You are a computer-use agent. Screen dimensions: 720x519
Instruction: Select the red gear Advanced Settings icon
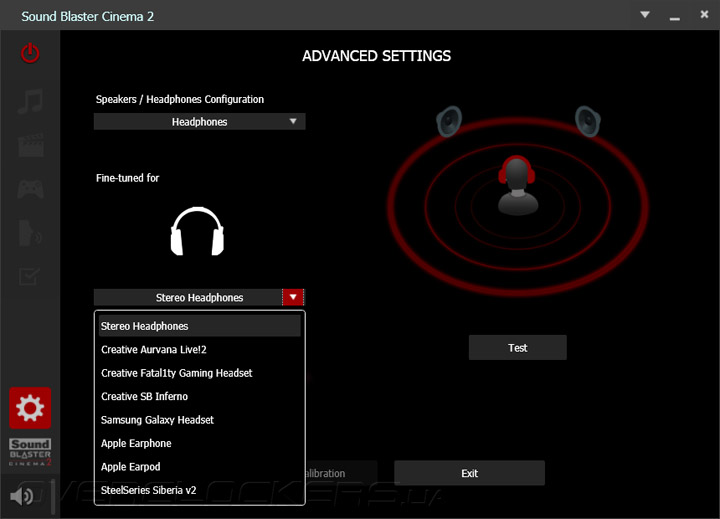coord(30,408)
